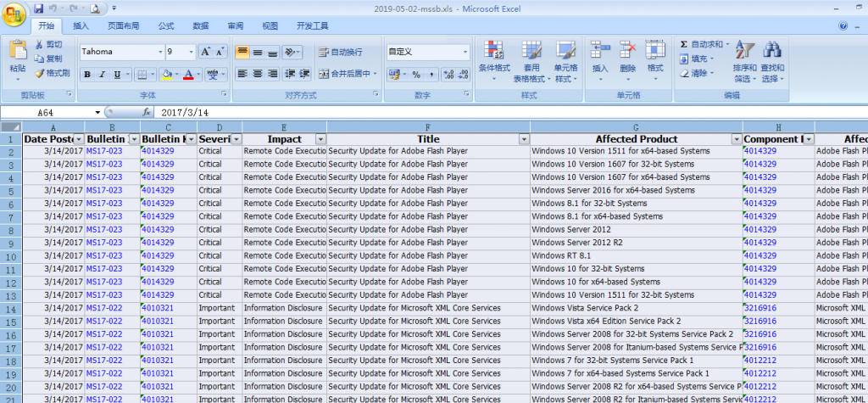Open Find and Select (查找和选择)

(772, 62)
